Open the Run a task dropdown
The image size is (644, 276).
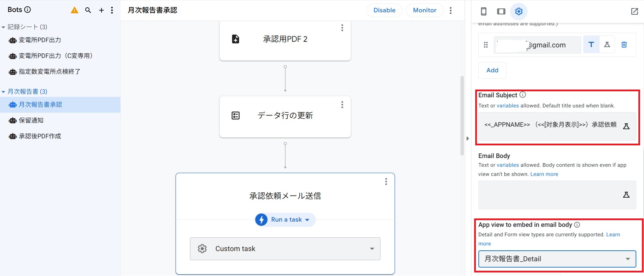(x=285, y=219)
